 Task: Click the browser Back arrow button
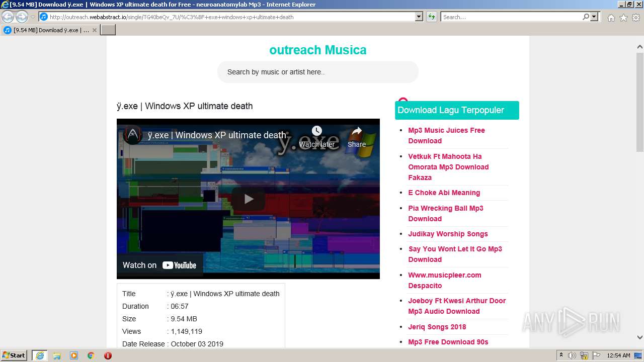tap(8, 17)
